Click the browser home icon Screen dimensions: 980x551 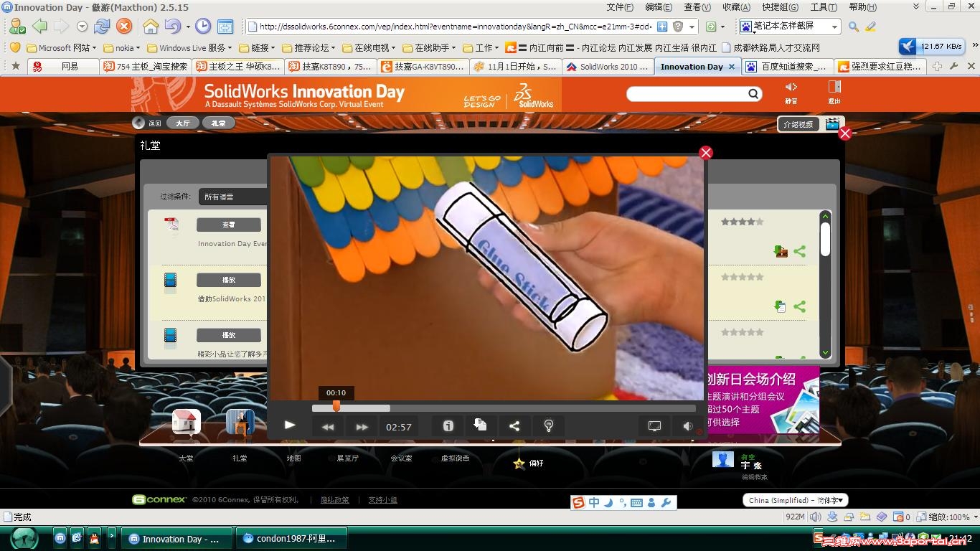coord(151,27)
